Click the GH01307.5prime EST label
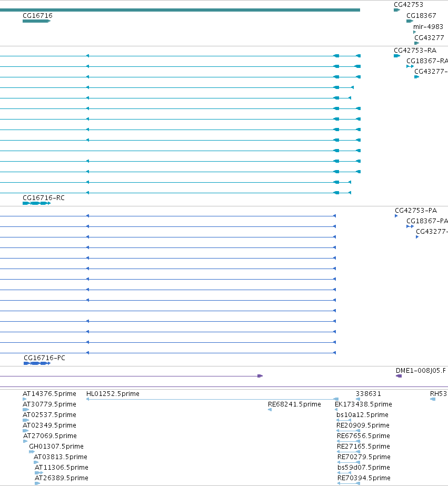The height and width of the screenshot is (486, 448). (56, 447)
